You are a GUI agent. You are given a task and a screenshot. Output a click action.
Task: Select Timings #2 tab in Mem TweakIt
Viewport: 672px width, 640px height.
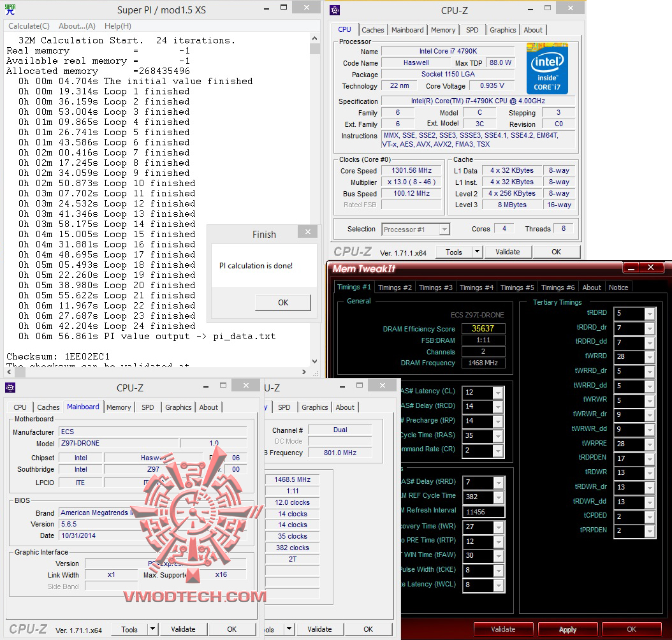395,287
